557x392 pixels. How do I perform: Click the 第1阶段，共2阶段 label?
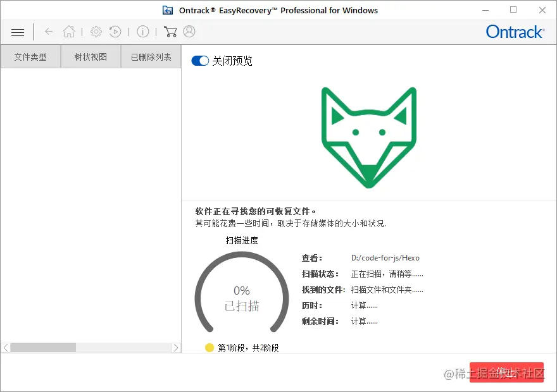(248, 348)
